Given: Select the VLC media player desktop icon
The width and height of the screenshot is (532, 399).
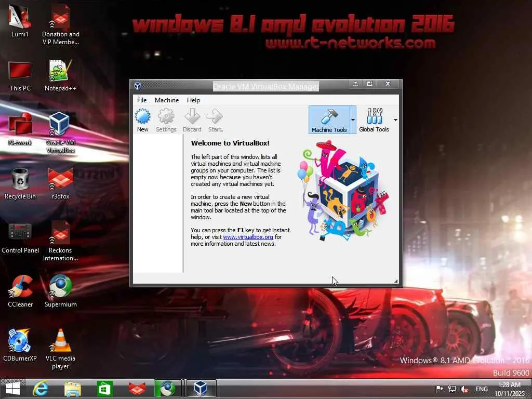Looking at the screenshot, I should 60,349.
